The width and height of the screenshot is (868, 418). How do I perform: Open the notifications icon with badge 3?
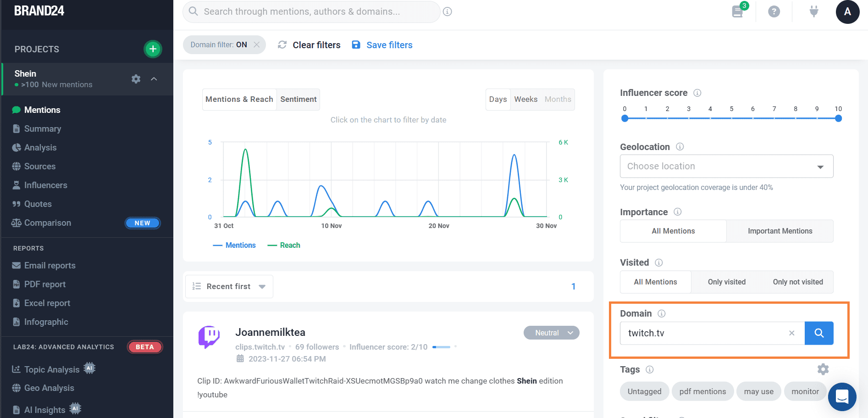coord(738,11)
